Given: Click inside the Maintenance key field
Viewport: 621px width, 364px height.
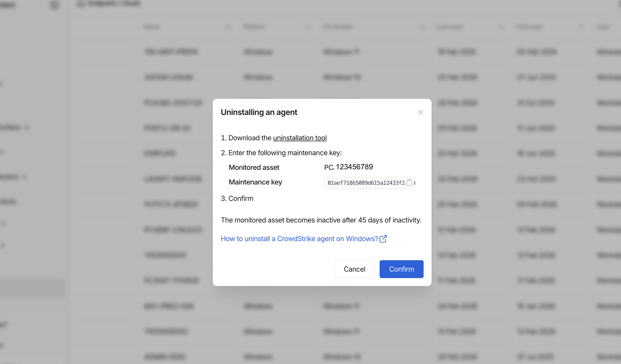Looking at the screenshot, I should click(365, 183).
